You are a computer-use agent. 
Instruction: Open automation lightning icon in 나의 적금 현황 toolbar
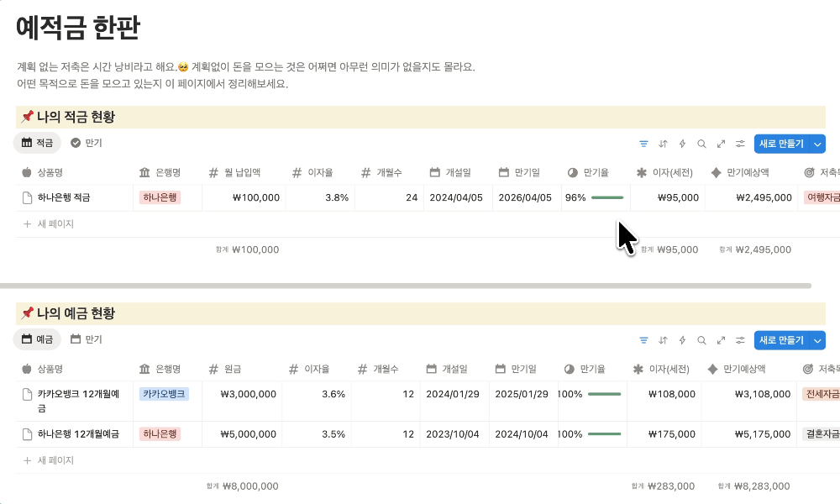[x=682, y=144]
